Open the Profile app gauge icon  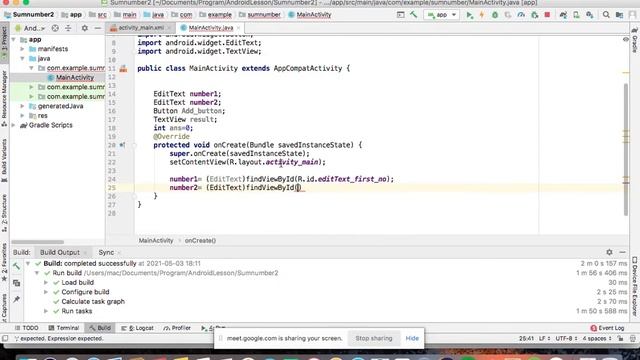tap(521, 15)
